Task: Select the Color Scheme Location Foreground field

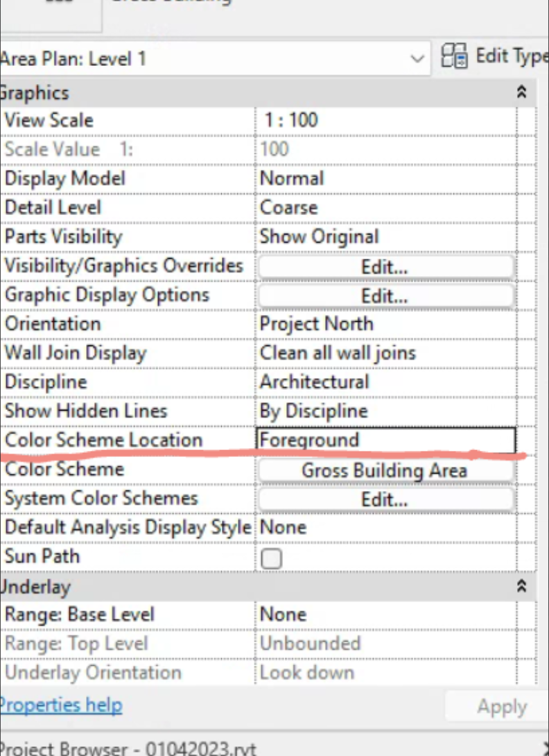Action: point(386,440)
